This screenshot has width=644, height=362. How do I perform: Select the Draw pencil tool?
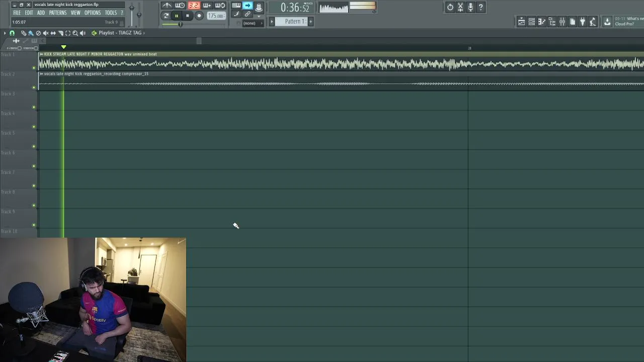click(x=24, y=33)
